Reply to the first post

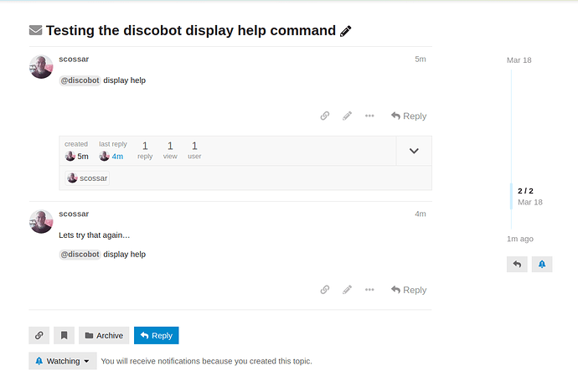coord(409,116)
